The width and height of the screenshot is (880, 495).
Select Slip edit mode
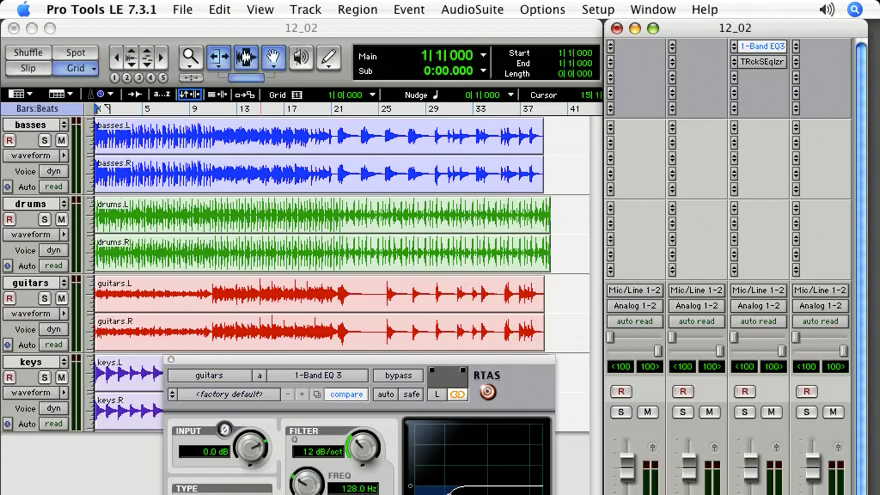click(28, 68)
